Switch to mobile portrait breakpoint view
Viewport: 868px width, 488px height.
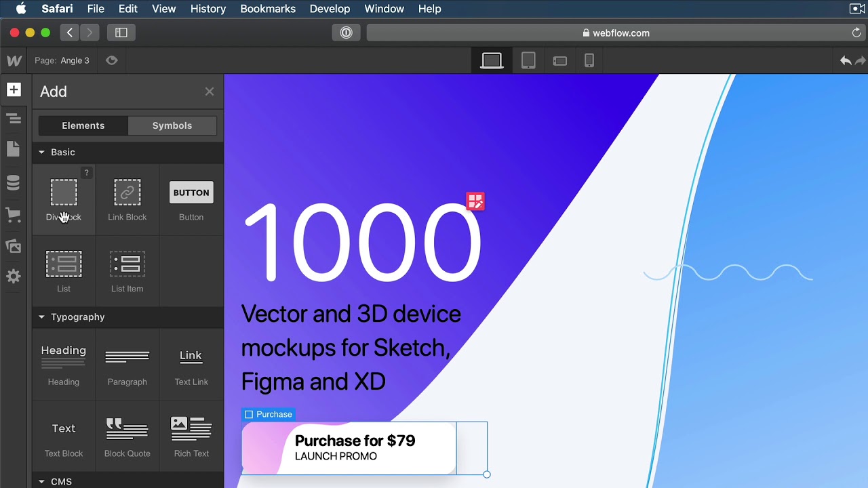click(589, 60)
